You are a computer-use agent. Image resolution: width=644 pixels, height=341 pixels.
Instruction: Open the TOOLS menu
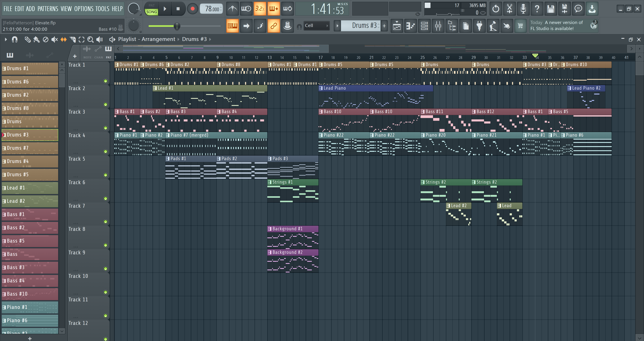pyautogui.click(x=102, y=9)
